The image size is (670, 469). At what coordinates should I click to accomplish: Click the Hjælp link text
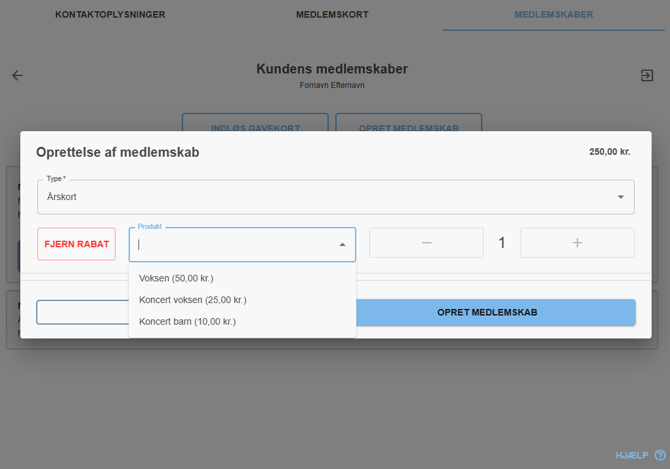coord(631,456)
